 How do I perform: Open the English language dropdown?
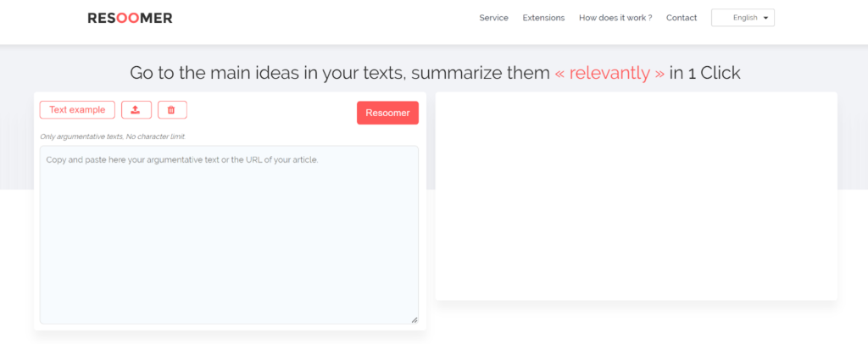pos(743,18)
